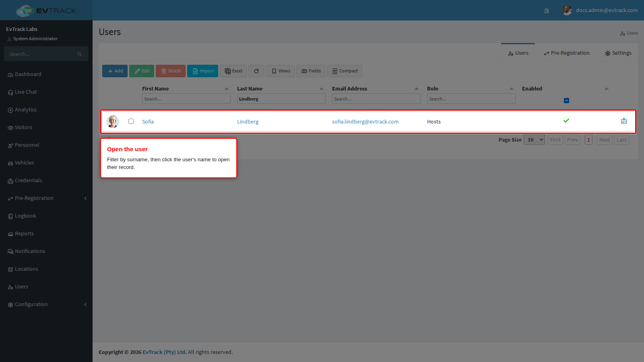Click the Delete button
This screenshot has height=362, width=644.
pos(171,71)
